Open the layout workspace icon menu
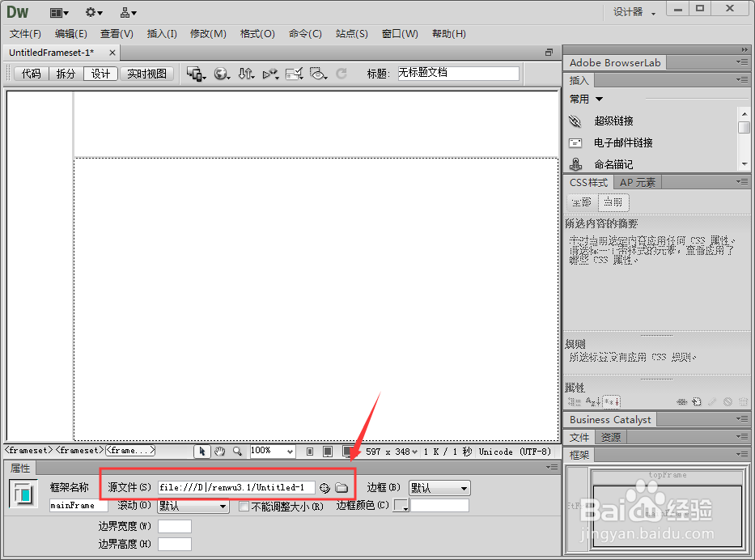Screen dimensions: 755x560 pos(59,13)
